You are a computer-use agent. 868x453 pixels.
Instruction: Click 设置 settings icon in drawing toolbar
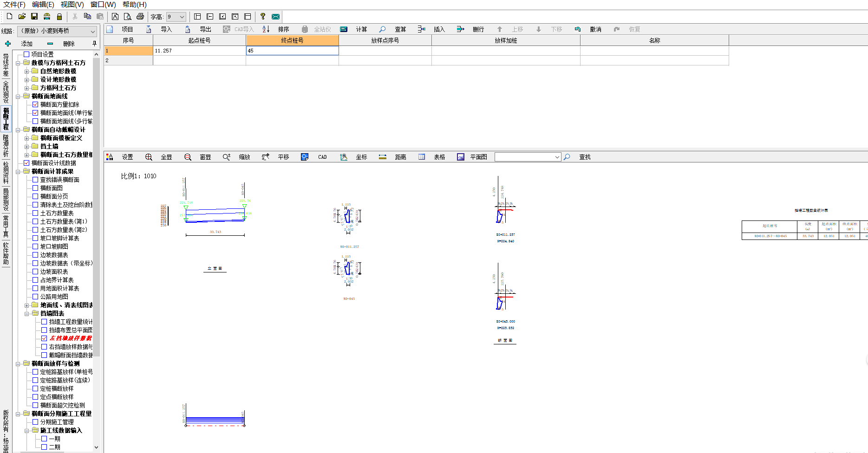[x=110, y=157]
